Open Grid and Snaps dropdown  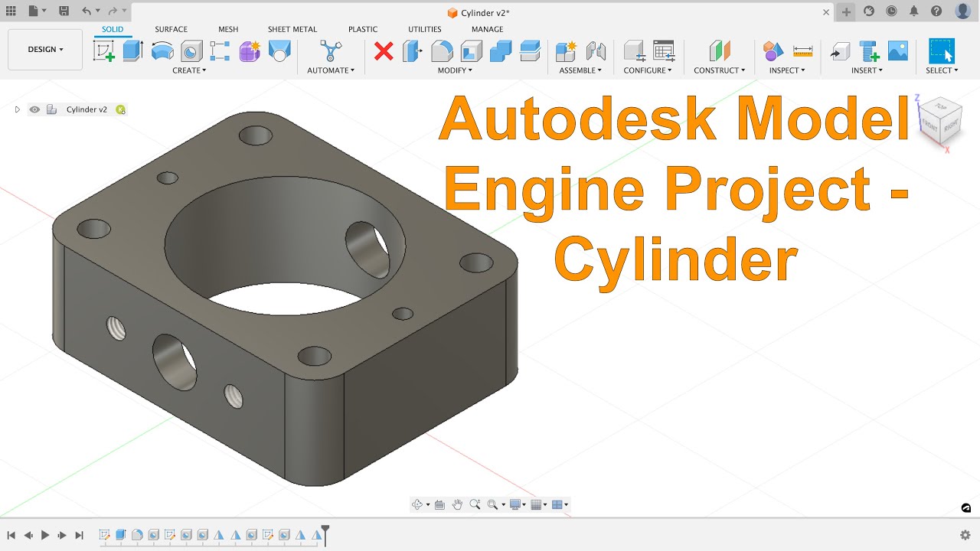pyautogui.click(x=539, y=504)
